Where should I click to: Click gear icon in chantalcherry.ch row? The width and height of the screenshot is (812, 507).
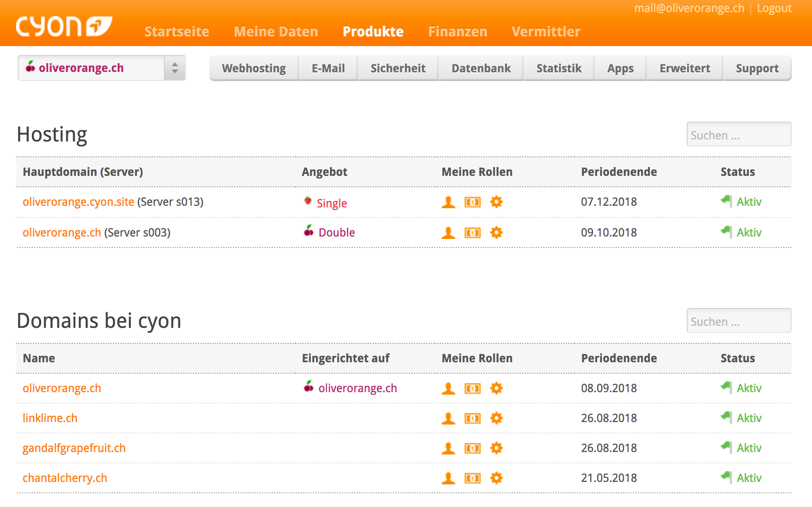point(496,478)
